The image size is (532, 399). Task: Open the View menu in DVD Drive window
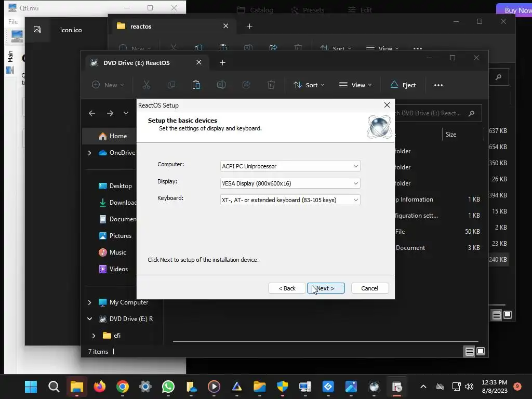point(355,85)
